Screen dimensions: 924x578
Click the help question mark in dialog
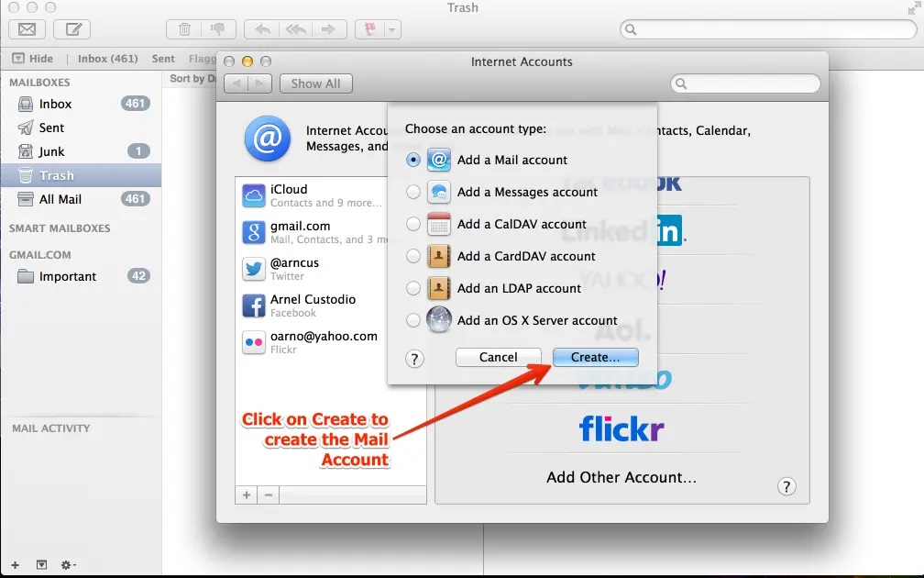click(414, 359)
